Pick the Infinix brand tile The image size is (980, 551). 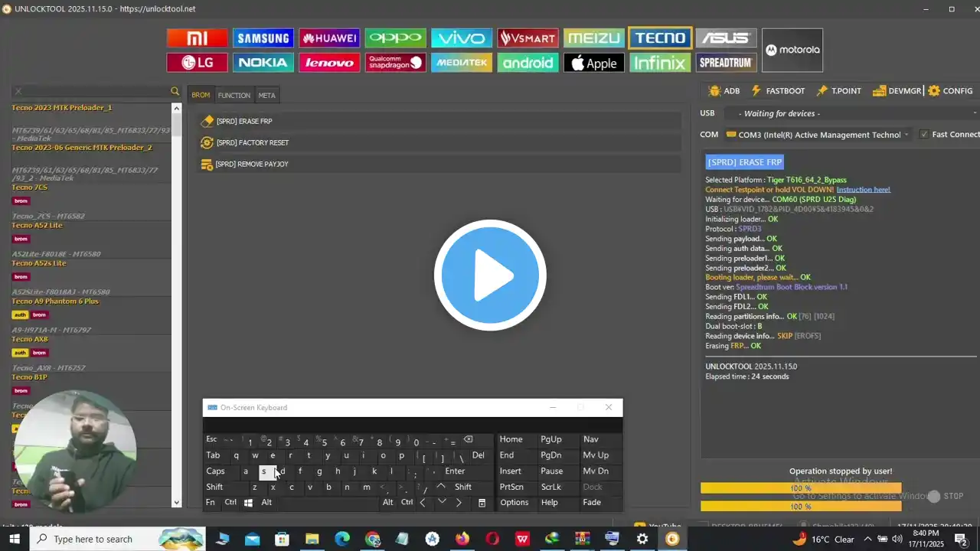click(x=660, y=63)
